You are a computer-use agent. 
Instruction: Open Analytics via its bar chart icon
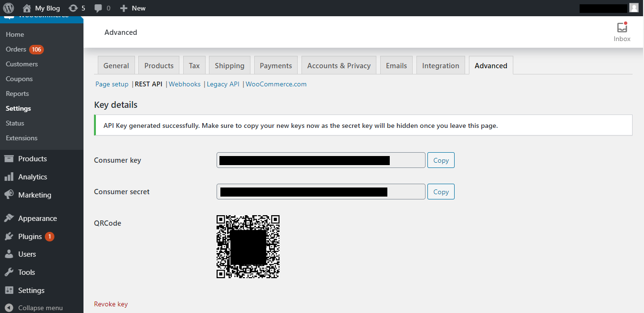9,177
